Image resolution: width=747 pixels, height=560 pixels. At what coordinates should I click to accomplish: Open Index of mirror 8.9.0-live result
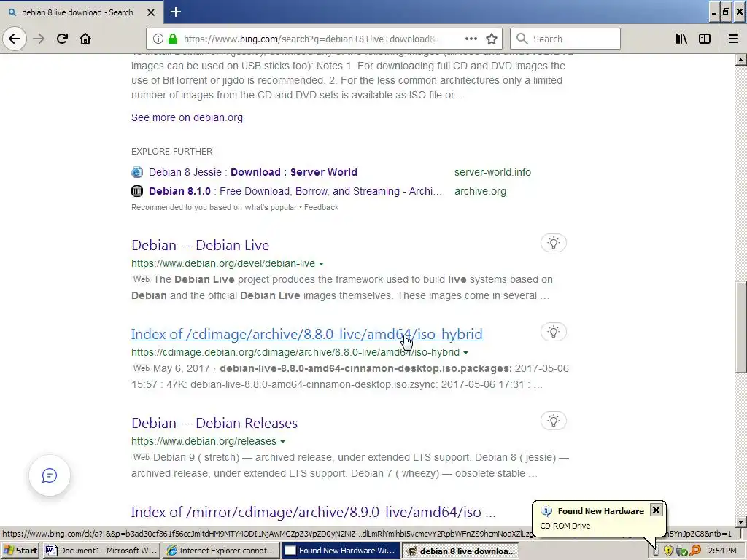(x=314, y=512)
